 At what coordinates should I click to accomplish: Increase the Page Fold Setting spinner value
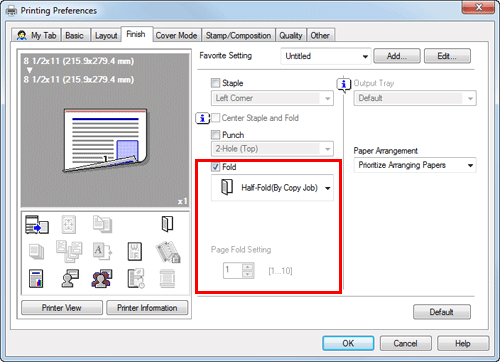point(248,267)
